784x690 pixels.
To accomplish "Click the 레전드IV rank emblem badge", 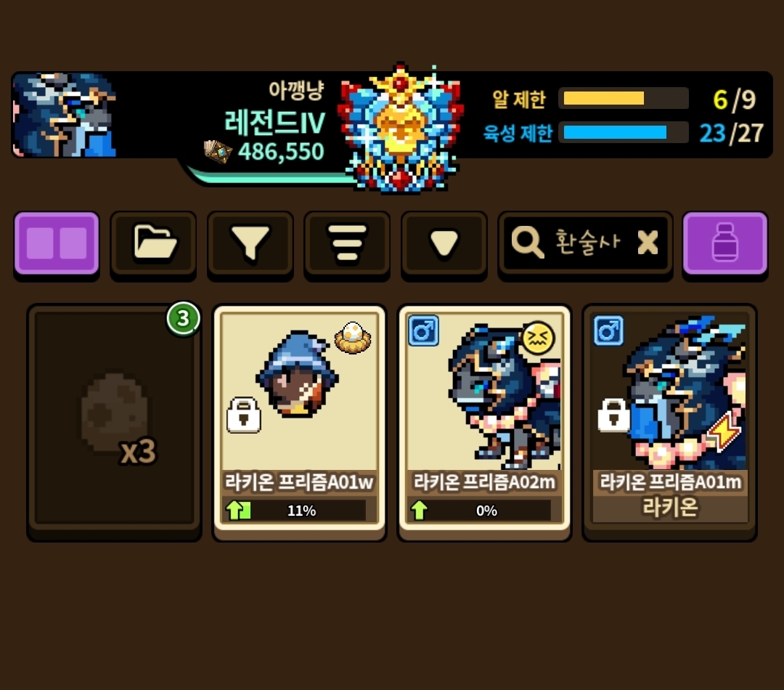I will click(400, 129).
